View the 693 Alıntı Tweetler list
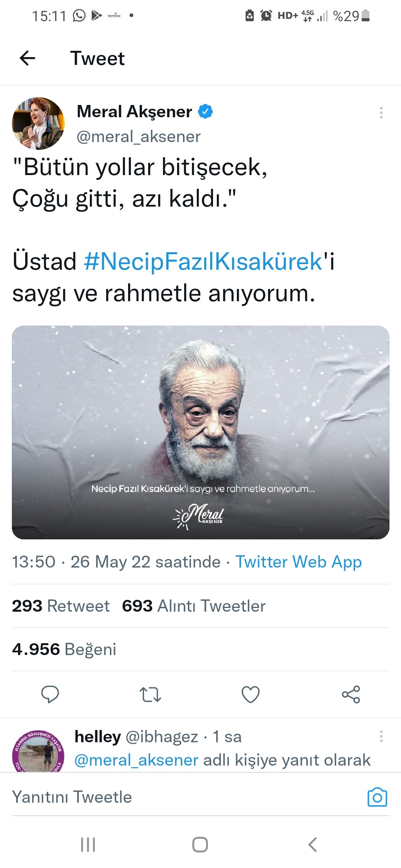The width and height of the screenshot is (401, 868). [x=194, y=606]
